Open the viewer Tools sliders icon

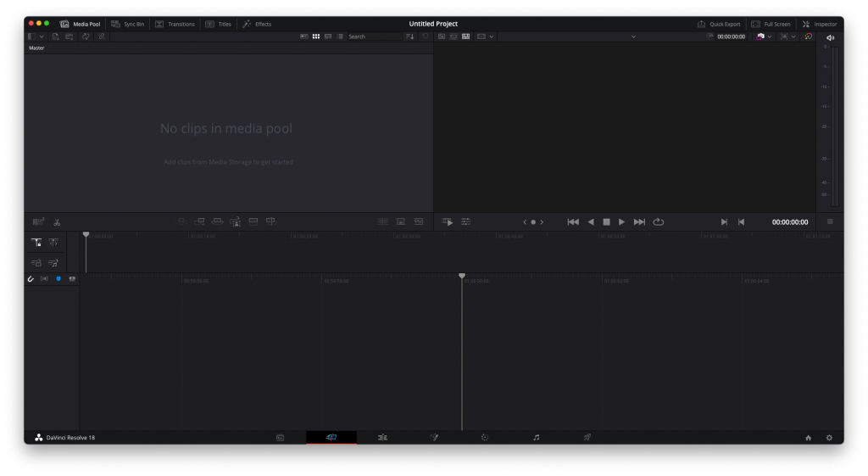pos(466,221)
